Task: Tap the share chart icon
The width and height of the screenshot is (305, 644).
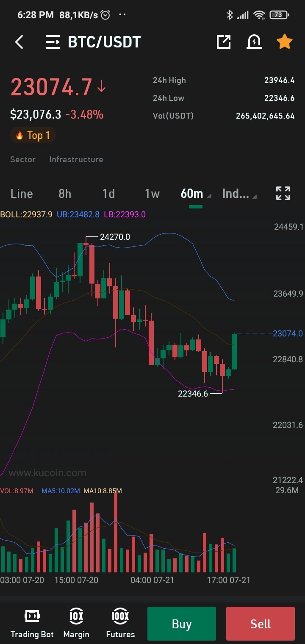Action: pos(224,42)
